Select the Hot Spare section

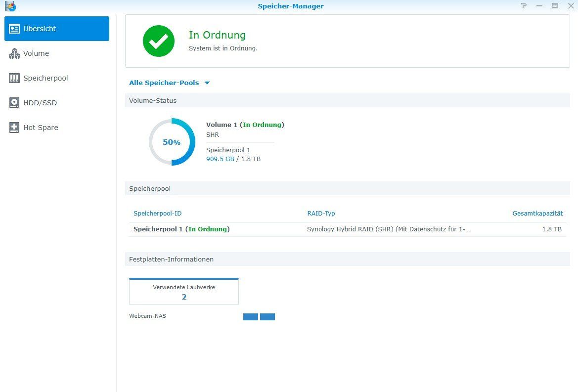tap(57, 128)
